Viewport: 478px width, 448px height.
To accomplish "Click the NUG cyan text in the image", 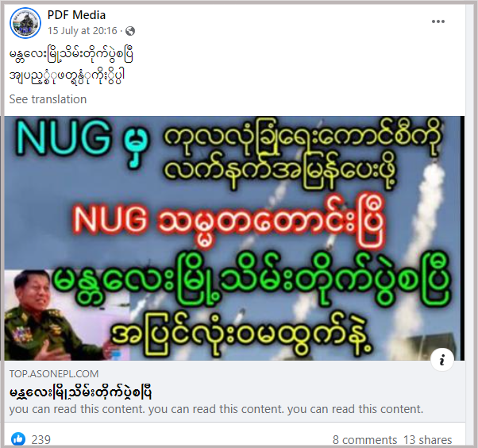I will click(x=63, y=137).
